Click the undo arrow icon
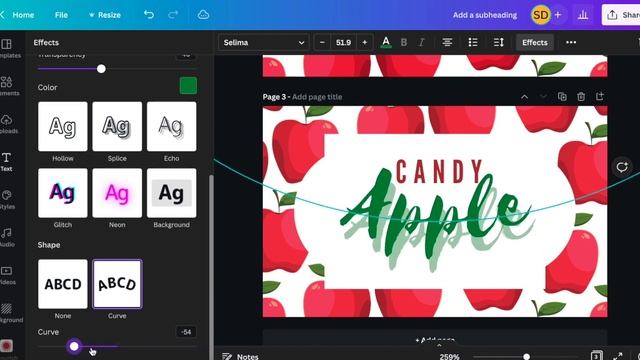This screenshot has width=640, height=360. click(149, 15)
